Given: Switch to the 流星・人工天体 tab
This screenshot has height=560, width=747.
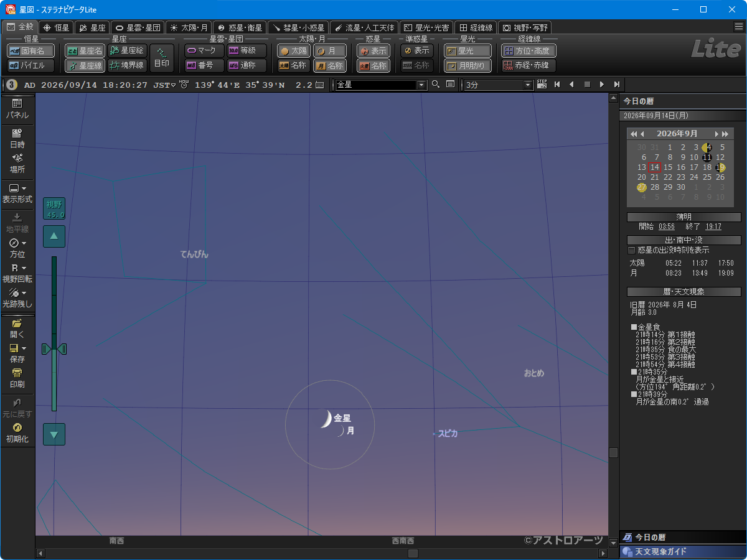Looking at the screenshot, I should [364, 27].
